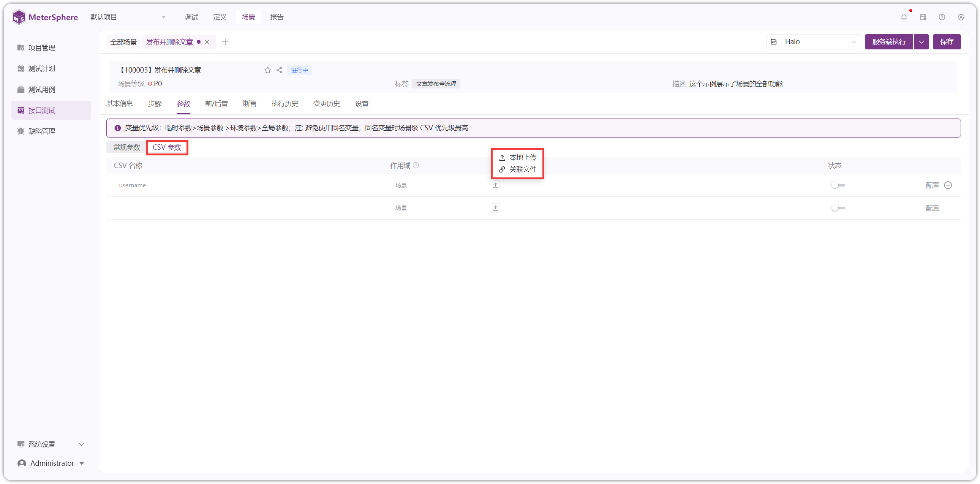Choose 本地上传 from popup menu
This screenshot has height=484, width=980.
click(x=517, y=158)
